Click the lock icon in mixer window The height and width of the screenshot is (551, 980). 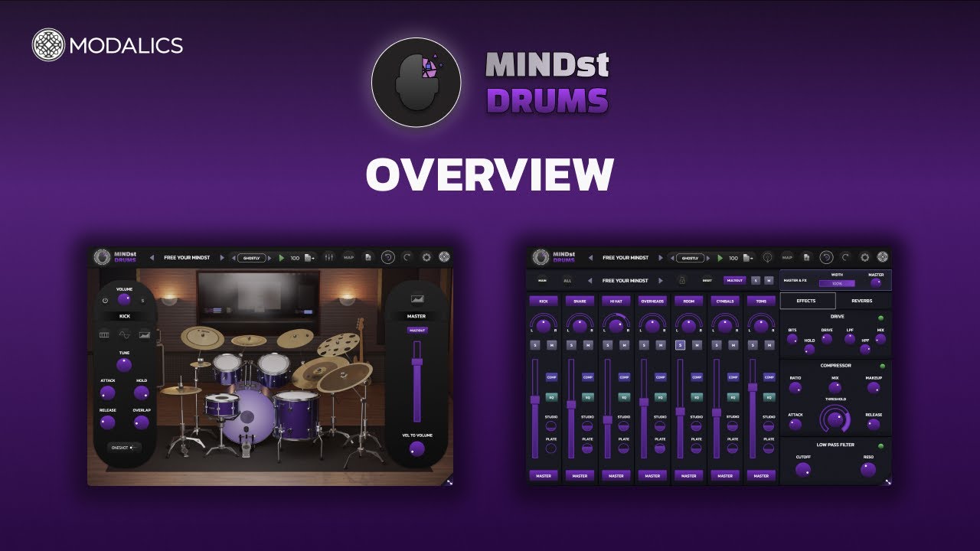click(682, 281)
